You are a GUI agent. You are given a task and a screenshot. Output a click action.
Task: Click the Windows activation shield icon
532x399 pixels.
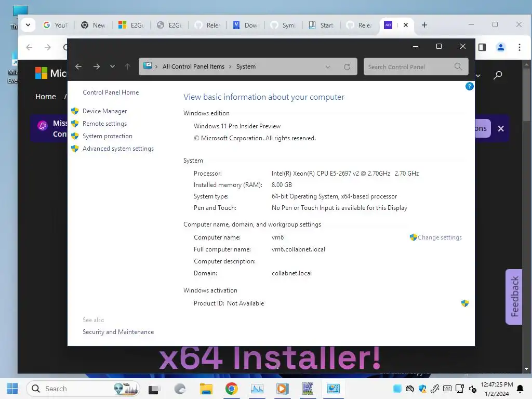pyautogui.click(x=465, y=303)
